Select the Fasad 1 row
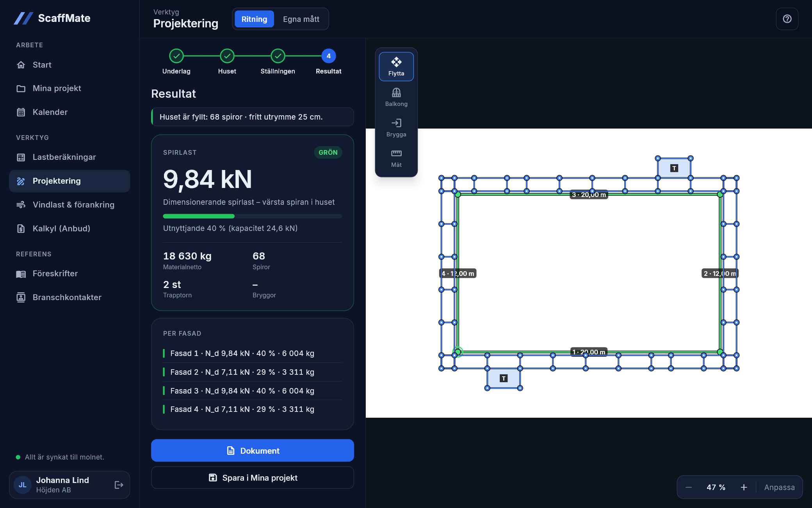The image size is (812, 508). pos(253,353)
